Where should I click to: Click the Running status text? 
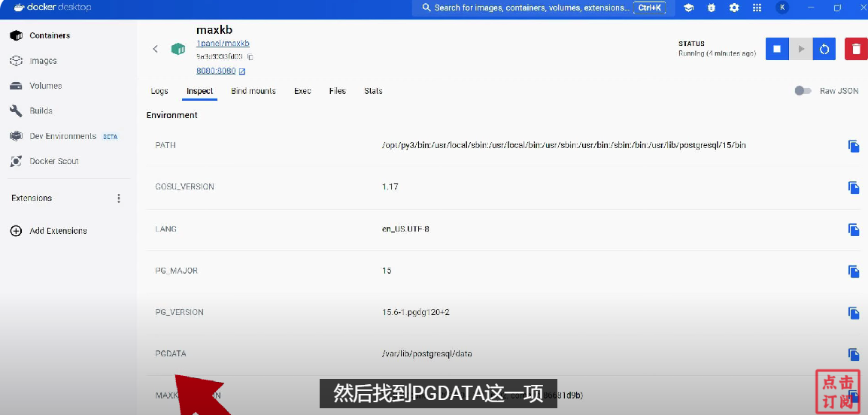point(717,53)
